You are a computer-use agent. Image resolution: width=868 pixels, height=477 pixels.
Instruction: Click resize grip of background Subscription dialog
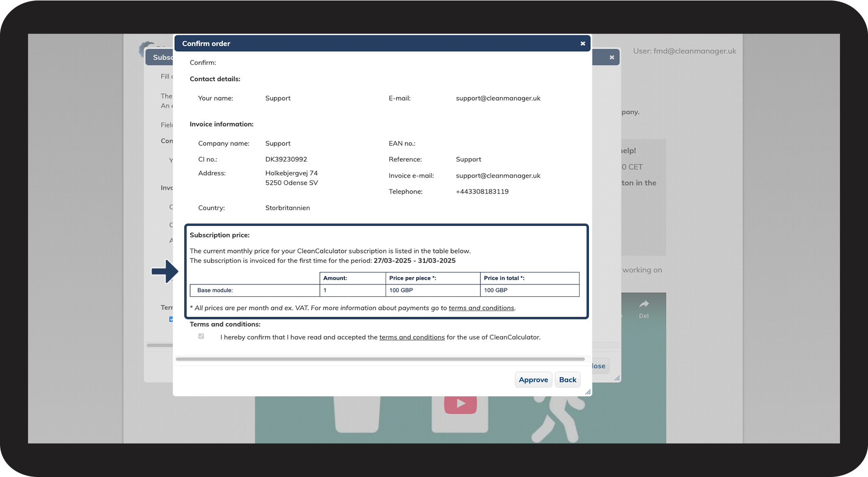[x=617, y=378]
